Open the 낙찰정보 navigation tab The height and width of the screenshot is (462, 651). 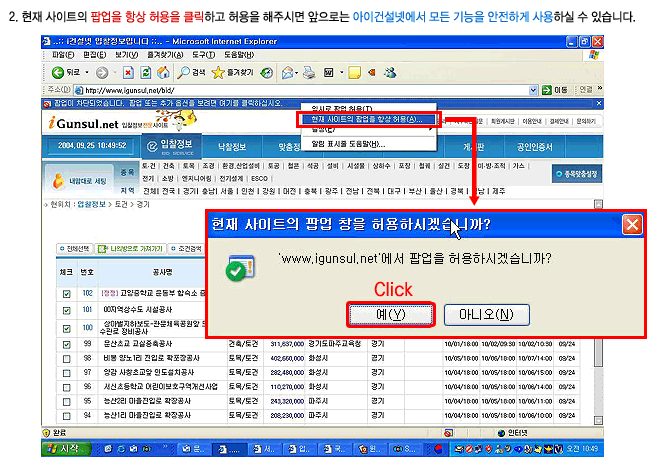point(232,147)
